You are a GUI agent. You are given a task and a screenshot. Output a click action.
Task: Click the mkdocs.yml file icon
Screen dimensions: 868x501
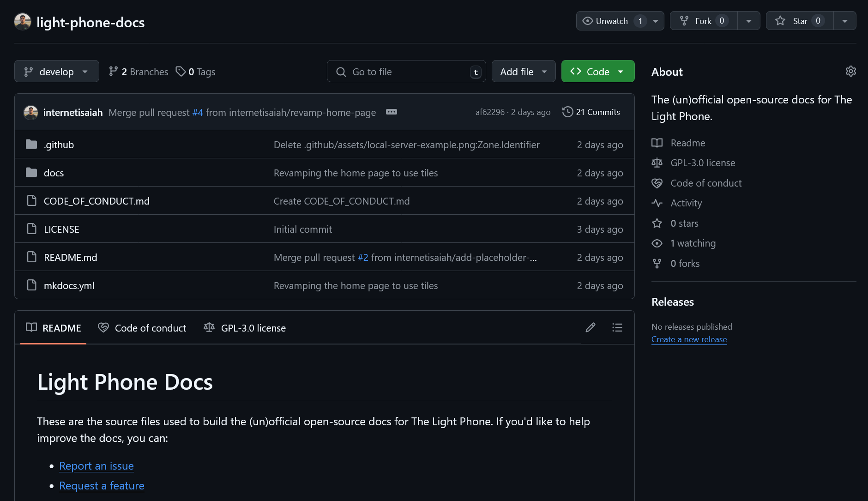[x=31, y=285]
